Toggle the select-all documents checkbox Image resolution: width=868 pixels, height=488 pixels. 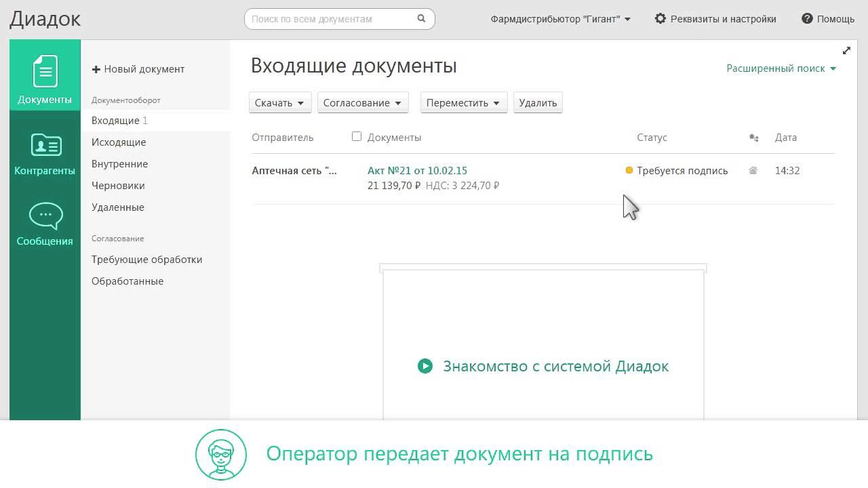357,137
